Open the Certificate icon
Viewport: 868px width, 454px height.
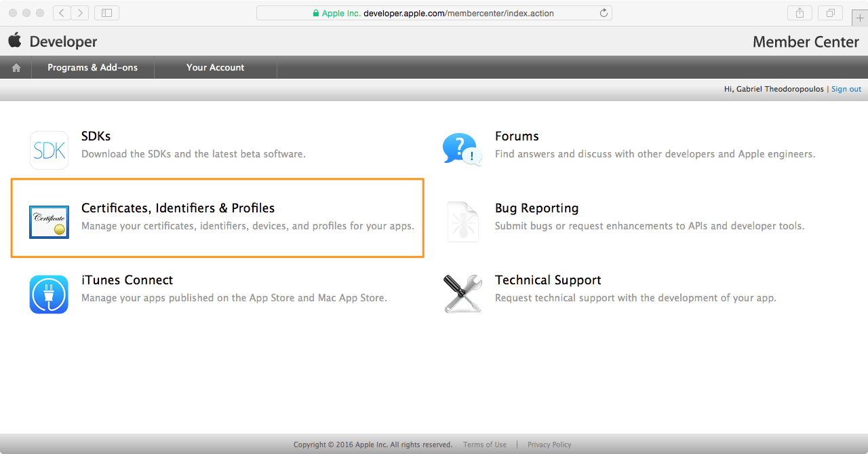click(x=49, y=222)
